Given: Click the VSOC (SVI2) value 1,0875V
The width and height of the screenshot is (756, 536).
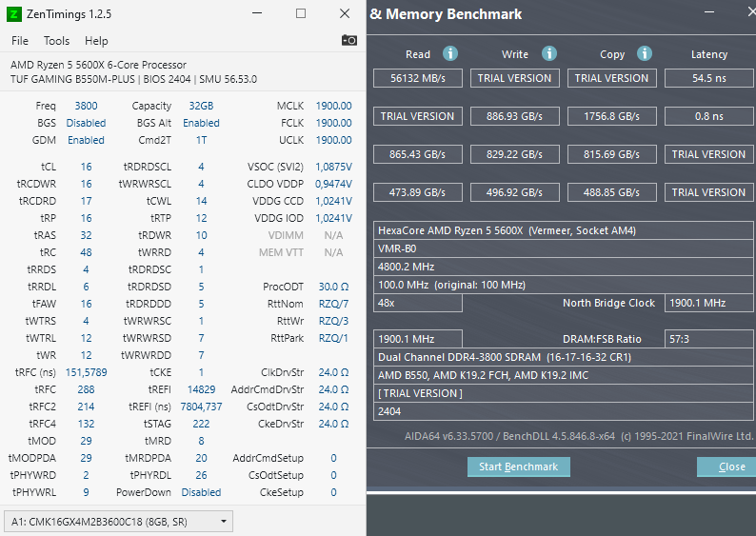Looking at the screenshot, I should tap(333, 167).
